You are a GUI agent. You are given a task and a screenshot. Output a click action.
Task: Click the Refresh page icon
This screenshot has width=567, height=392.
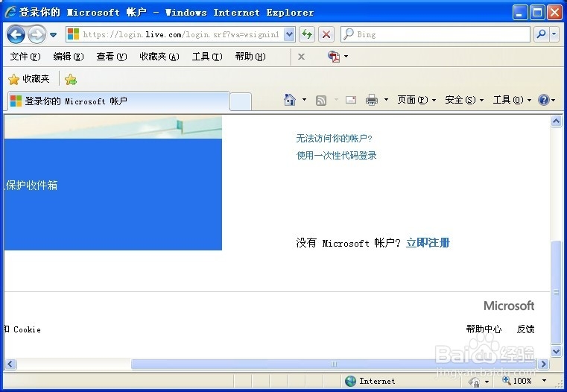coord(307,35)
